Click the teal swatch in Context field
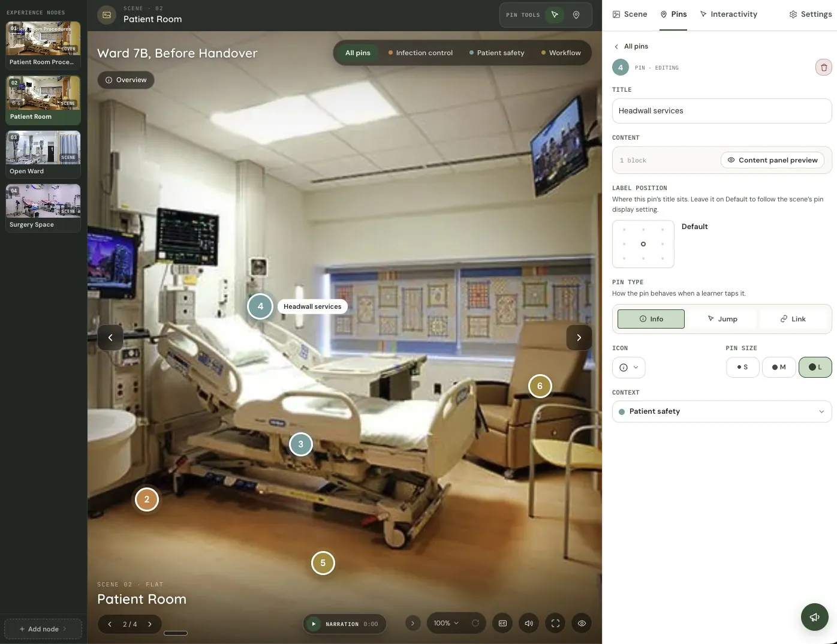837x644 pixels. coord(622,412)
